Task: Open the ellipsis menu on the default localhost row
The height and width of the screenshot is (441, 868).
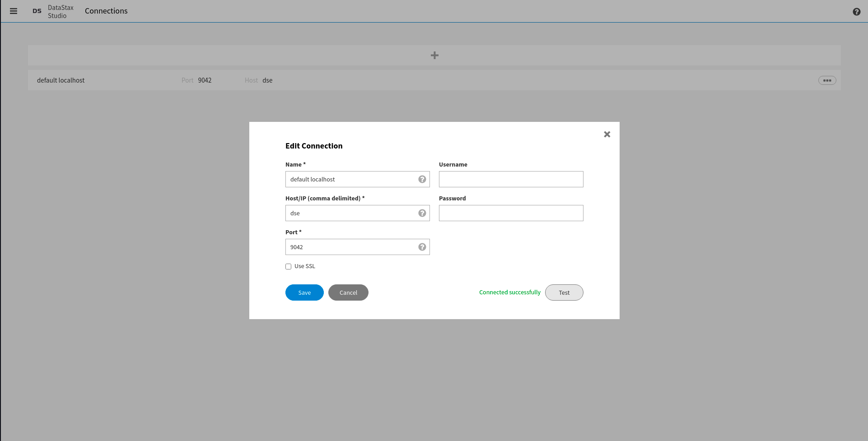Action: click(x=827, y=80)
